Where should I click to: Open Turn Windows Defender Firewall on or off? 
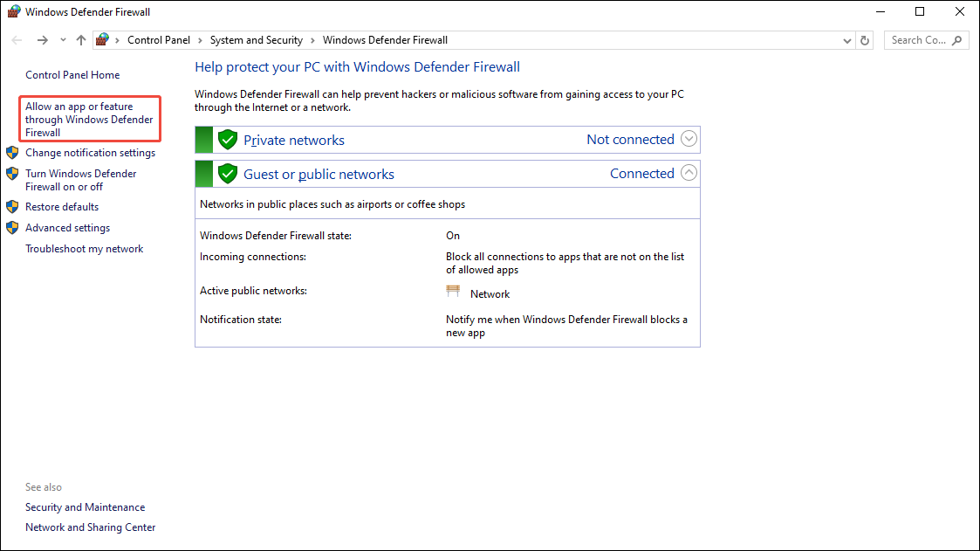point(80,180)
